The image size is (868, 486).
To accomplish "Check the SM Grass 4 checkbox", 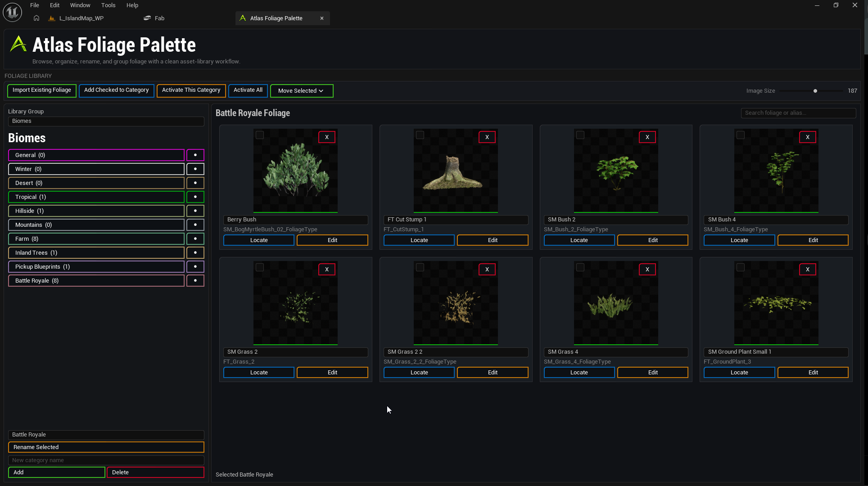I will point(580,267).
